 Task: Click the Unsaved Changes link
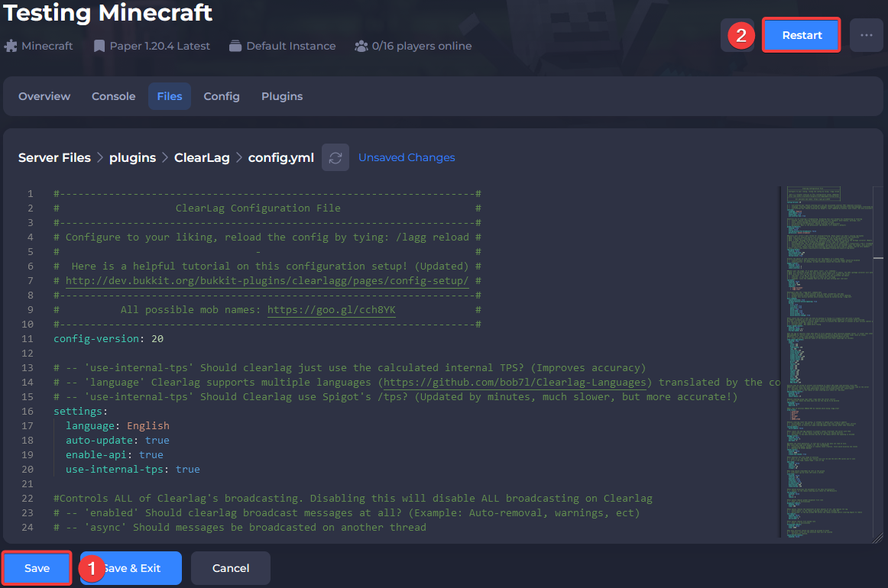pyautogui.click(x=406, y=157)
